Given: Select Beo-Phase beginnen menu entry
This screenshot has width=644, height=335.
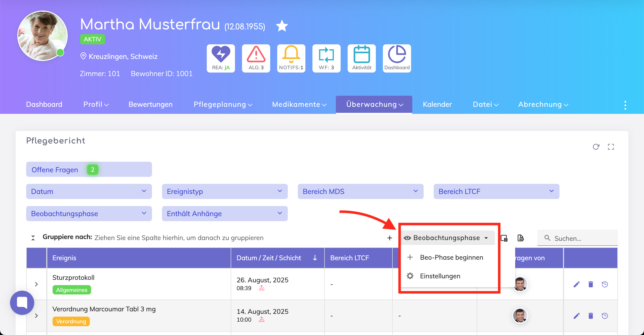Looking at the screenshot, I should [x=451, y=257].
